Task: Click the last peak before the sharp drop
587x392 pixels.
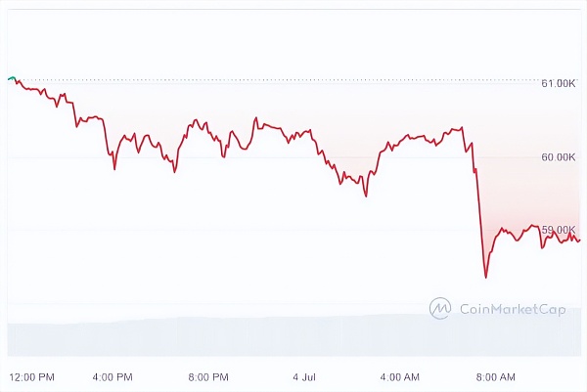Action: 460,127
